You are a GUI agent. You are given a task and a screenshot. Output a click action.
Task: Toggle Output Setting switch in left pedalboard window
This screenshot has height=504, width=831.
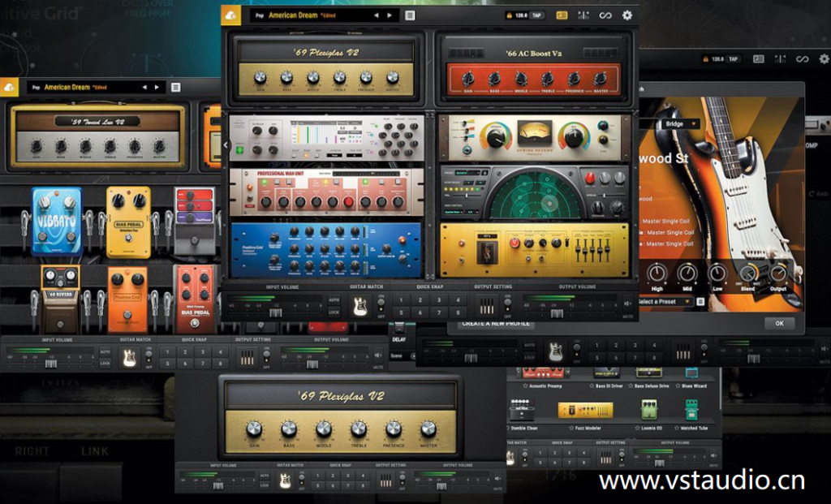pyautogui.click(x=266, y=358)
